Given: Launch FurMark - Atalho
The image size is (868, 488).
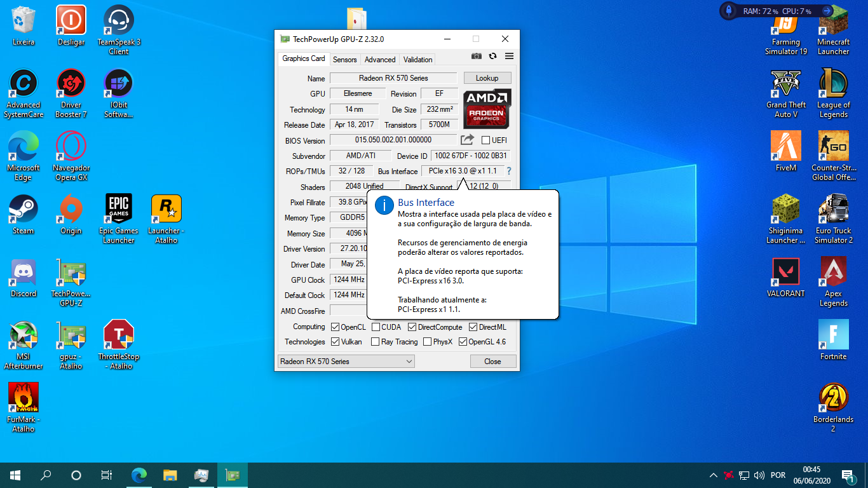Looking at the screenshot, I should point(24,408).
